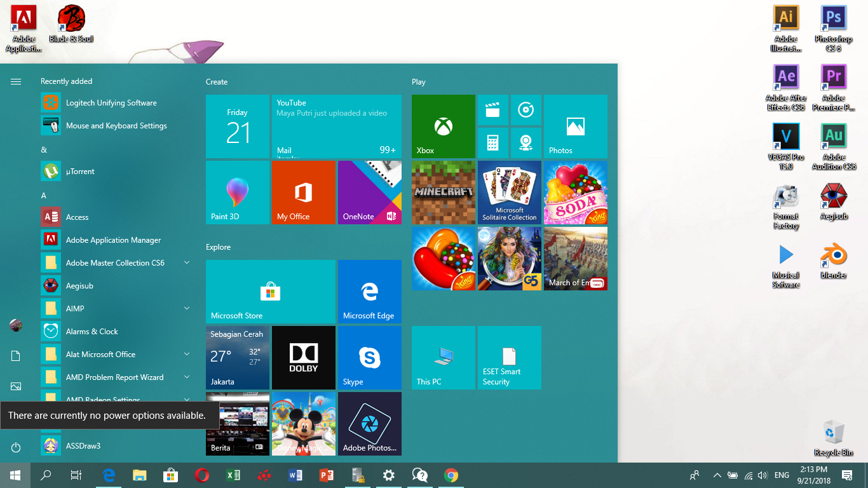The image size is (868, 488).
Task: Open the ESET Smart Security tile
Action: 510,358
